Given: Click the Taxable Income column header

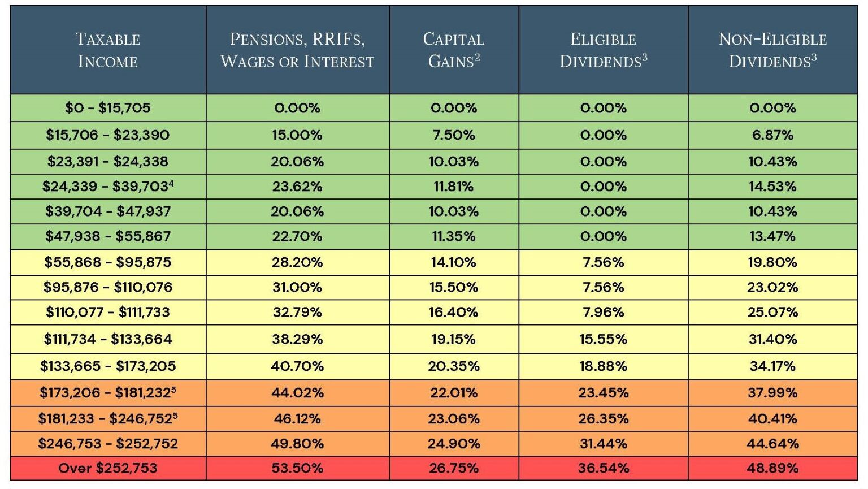Looking at the screenshot, I should [x=108, y=50].
